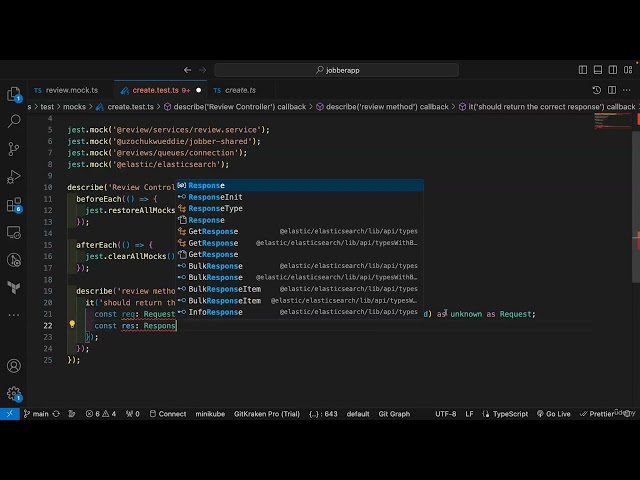Open the Remote Explorer view
Screen dimensions: 640x480
[x=14, y=232]
